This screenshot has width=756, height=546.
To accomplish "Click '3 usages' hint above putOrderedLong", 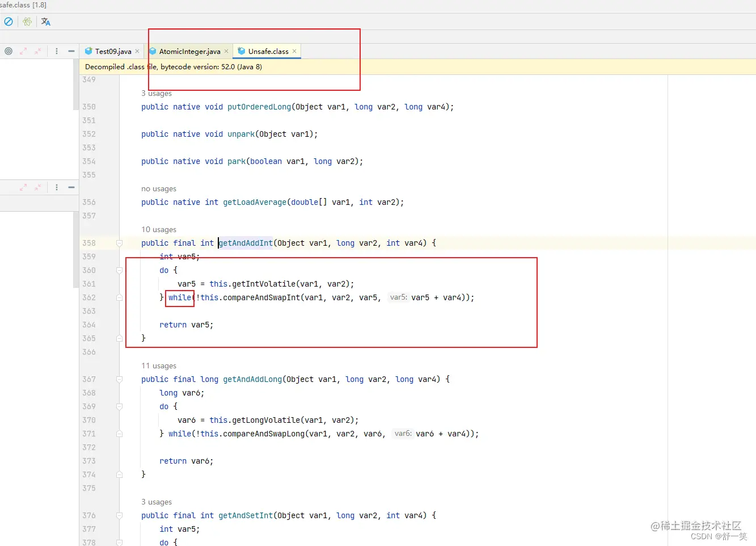I will (x=157, y=94).
